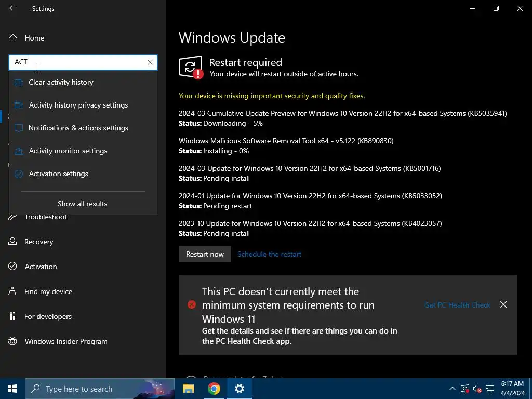Dismiss the Windows 11 requirements notice
This screenshot has height=399, width=532.
[x=503, y=304]
